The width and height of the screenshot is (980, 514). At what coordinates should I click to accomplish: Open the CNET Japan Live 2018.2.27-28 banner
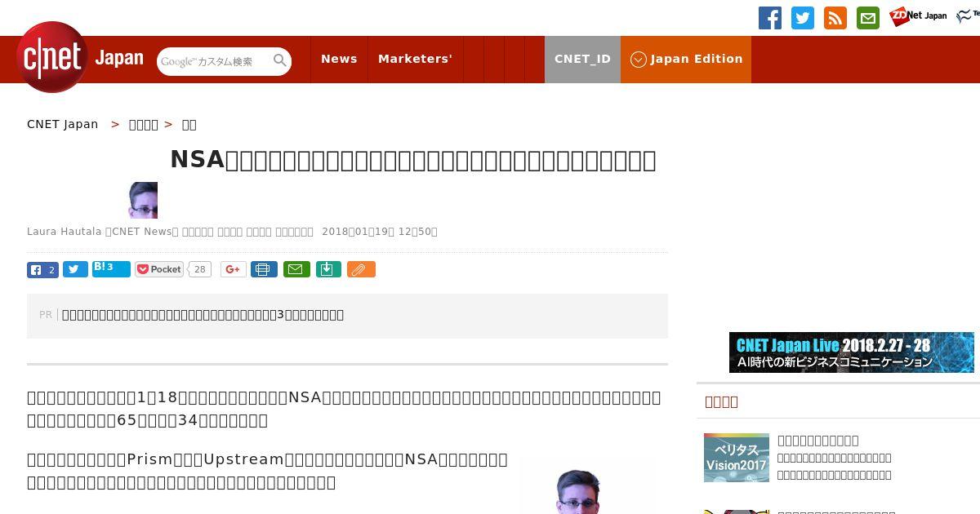(852, 352)
